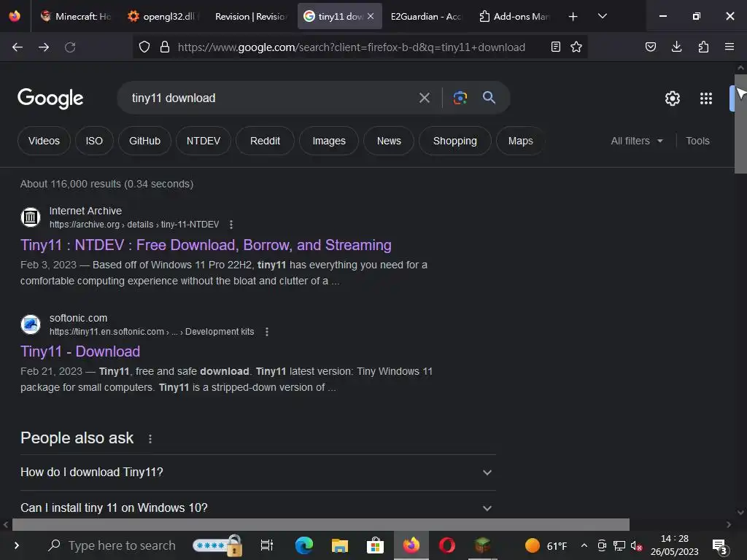
Task: Toggle reader view icon in address bar
Action: pos(555,47)
